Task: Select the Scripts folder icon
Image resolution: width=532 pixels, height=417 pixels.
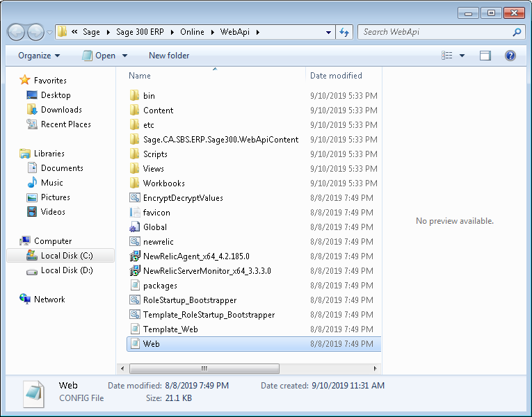Action: [x=134, y=154]
